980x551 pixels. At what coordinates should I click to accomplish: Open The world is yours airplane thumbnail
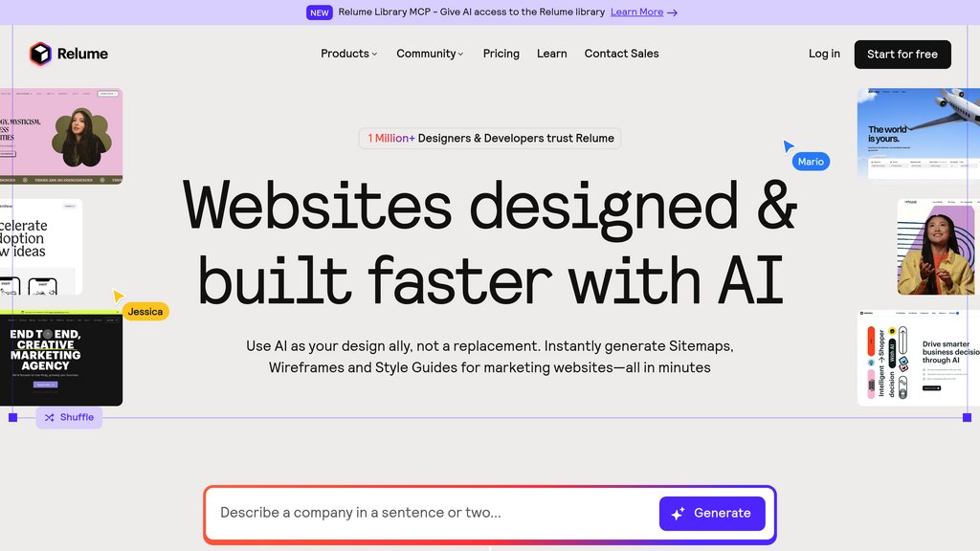pyautogui.click(x=919, y=134)
